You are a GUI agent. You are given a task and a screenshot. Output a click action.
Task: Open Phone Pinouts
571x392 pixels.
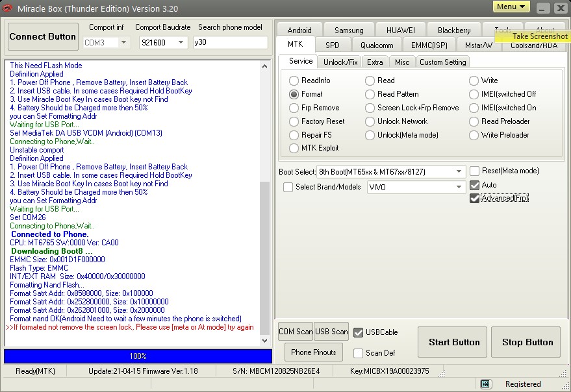click(x=314, y=352)
